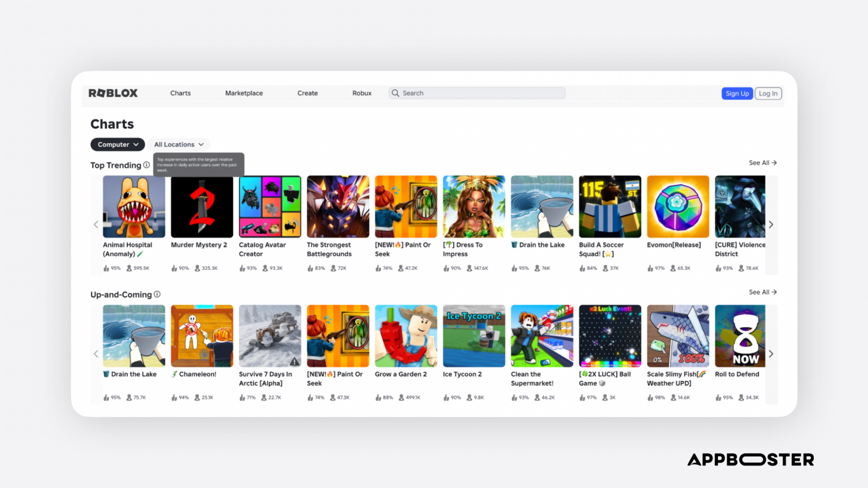This screenshot has height=488, width=868.
Task: Open [CURE] Violence District thumbnail
Action: click(x=740, y=206)
